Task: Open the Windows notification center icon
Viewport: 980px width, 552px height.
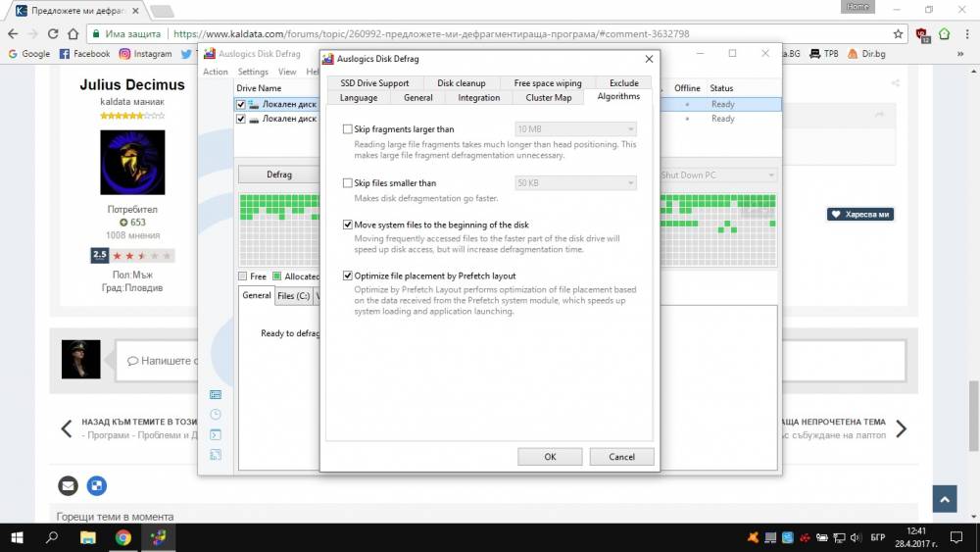Action: click(x=956, y=537)
